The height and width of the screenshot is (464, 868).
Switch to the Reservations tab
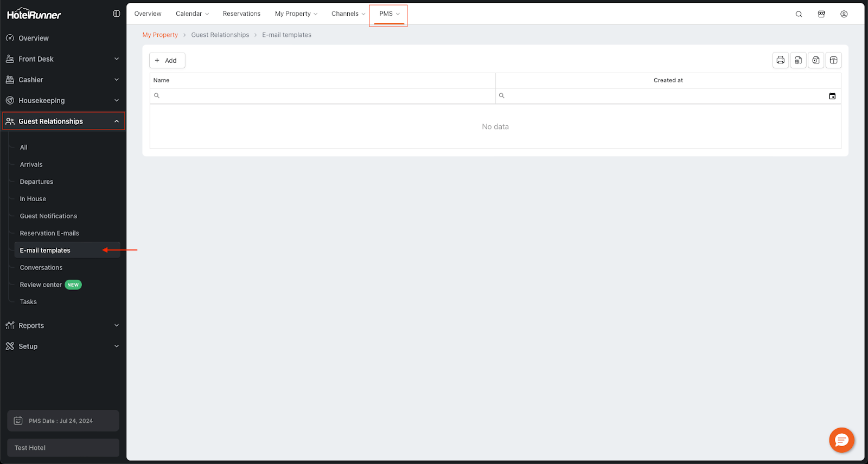coord(241,14)
